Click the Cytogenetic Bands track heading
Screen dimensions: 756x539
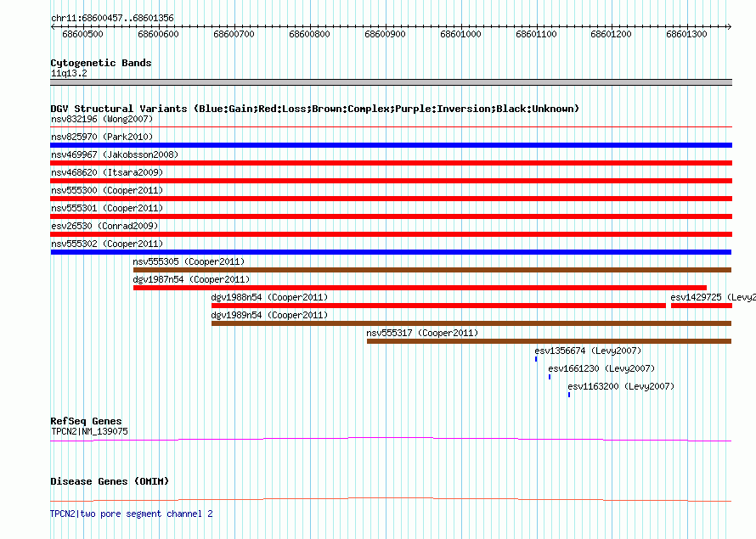pos(101,63)
